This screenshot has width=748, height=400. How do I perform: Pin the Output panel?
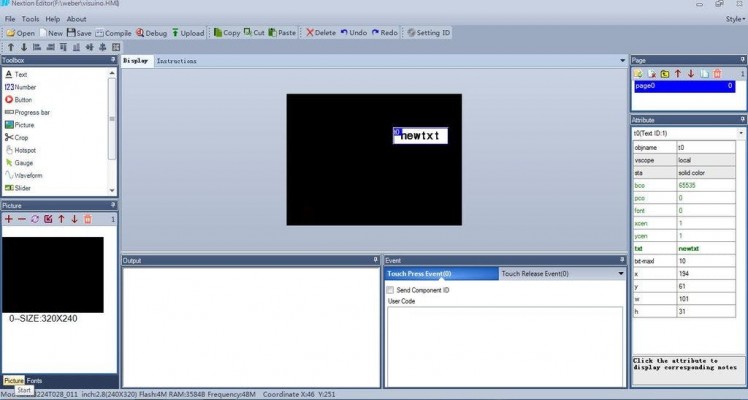click(375, 260)
